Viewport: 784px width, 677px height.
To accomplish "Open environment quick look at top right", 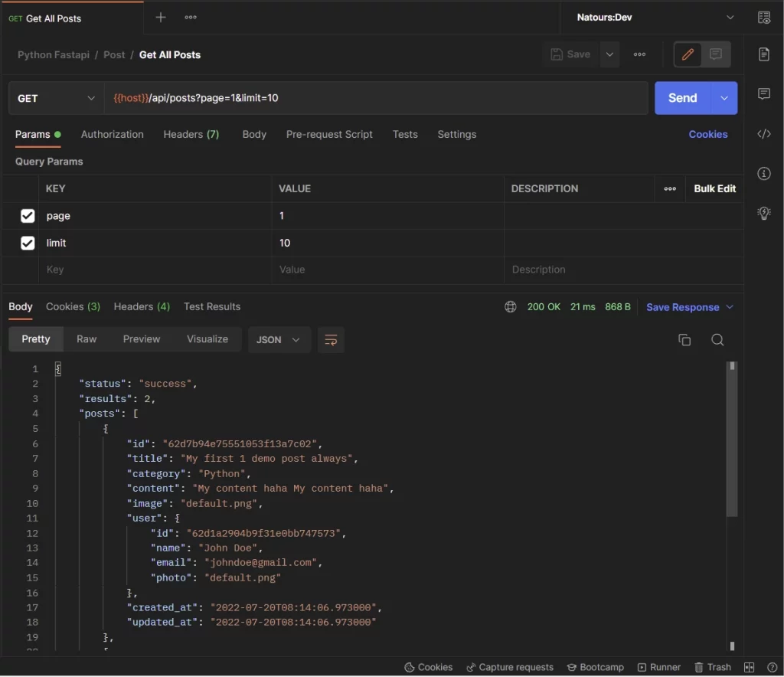I will pyautogui.click(x=763, y=17).
